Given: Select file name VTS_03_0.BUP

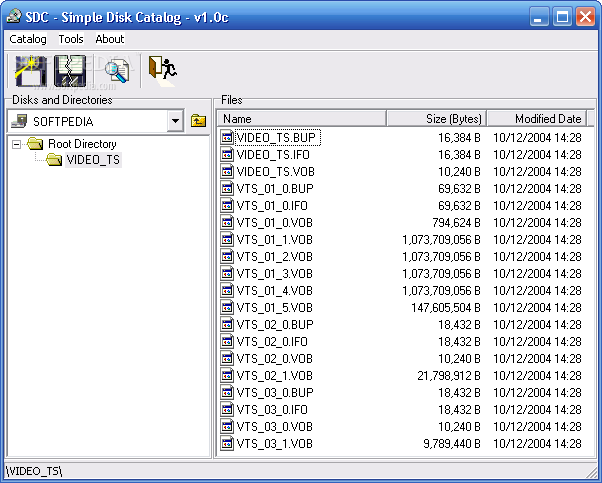Looking at the screenshot, I should (x=275, y=392).
